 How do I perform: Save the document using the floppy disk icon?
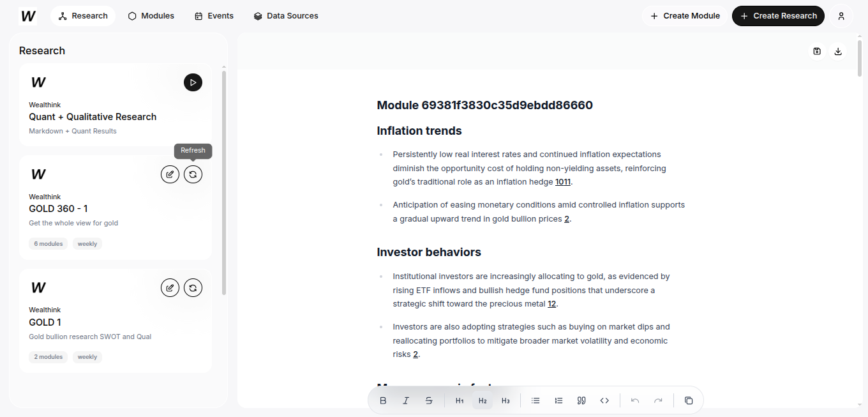pyautogui.click(x=817, y=52)
